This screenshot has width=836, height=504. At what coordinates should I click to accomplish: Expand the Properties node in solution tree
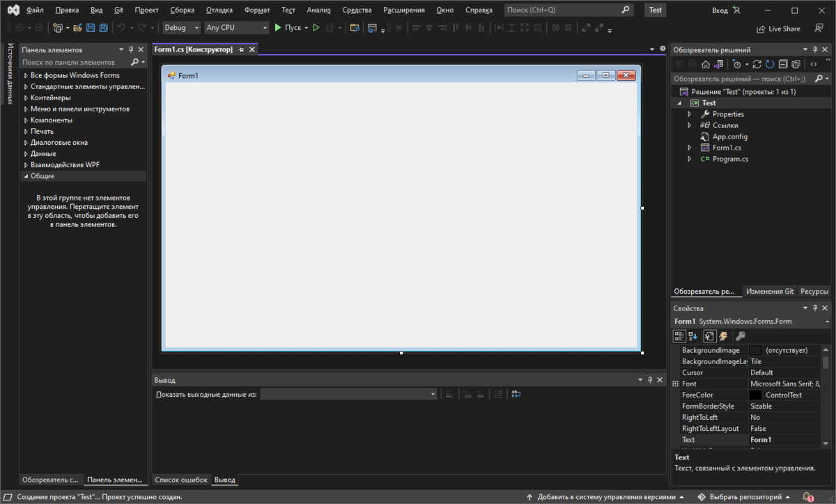(690, 114)
